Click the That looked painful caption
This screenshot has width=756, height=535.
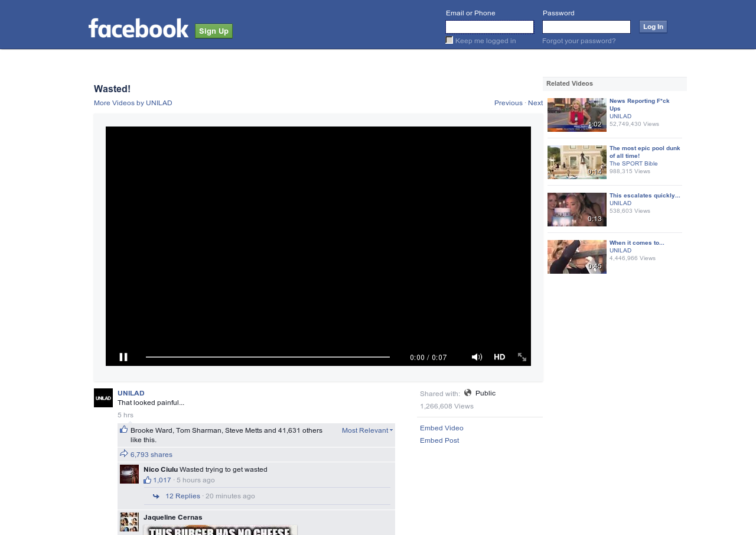pos(151,403)
